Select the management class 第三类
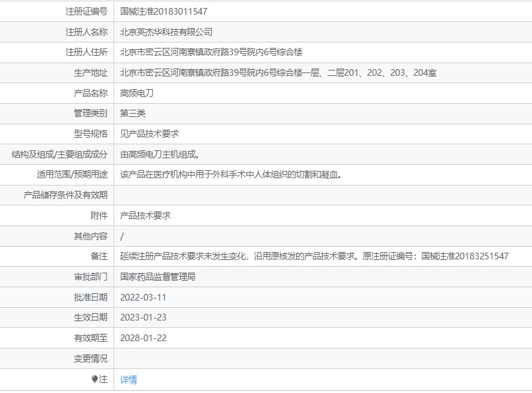 [133, 113]
